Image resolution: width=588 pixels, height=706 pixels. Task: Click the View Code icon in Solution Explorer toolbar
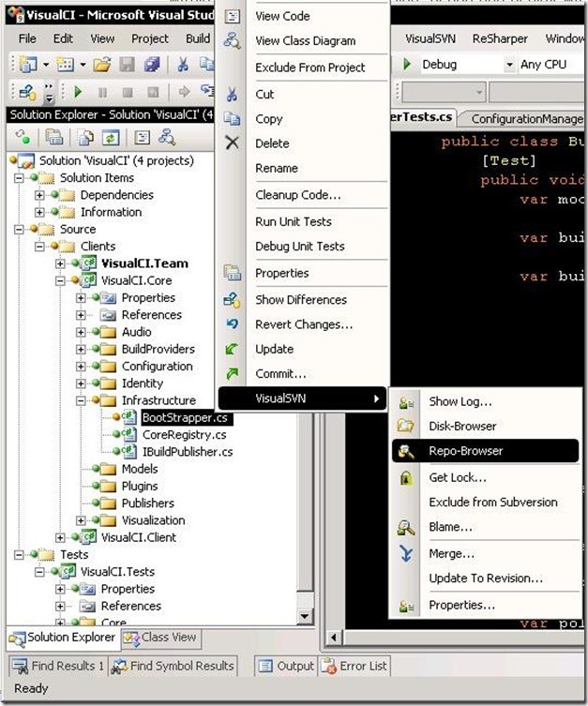[143, 137]
